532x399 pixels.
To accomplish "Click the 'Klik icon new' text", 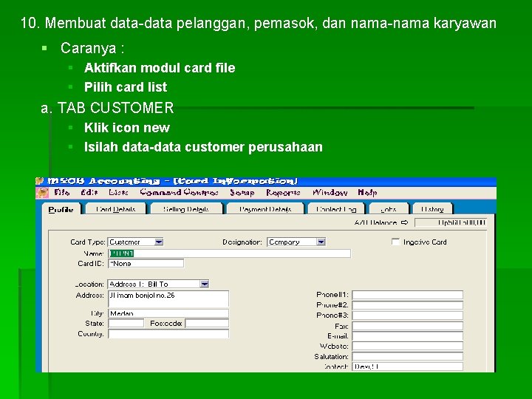I will (x=127, y=128).
